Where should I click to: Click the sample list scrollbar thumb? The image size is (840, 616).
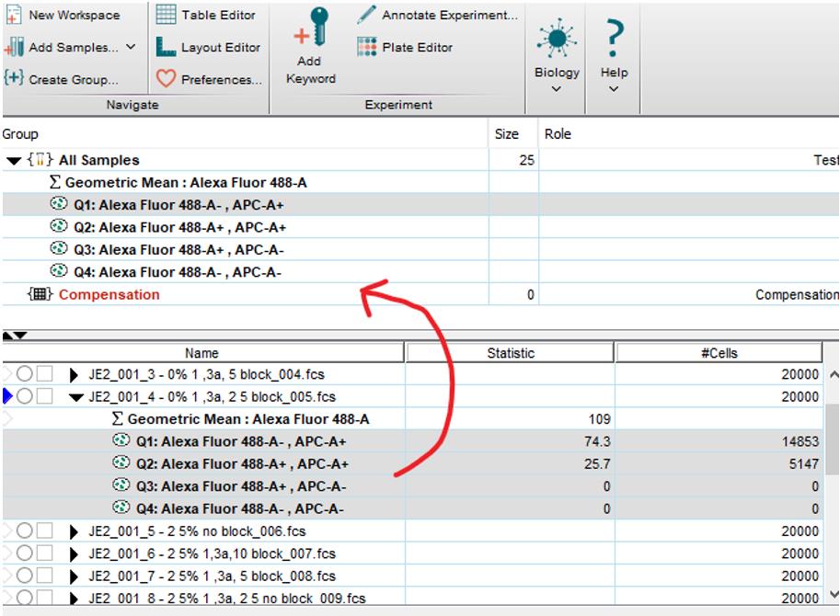click(x=832, y=439)
